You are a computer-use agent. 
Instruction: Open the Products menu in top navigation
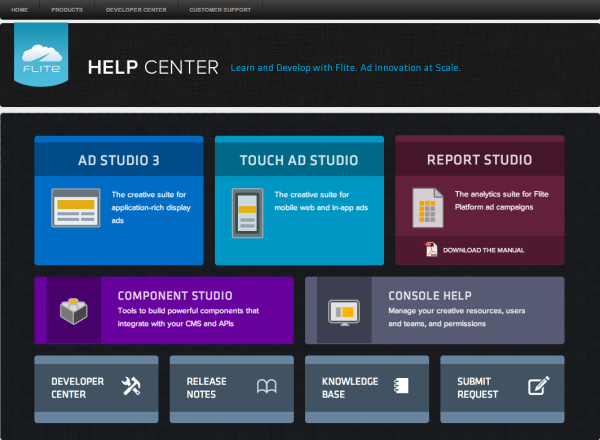coord(67,9)
